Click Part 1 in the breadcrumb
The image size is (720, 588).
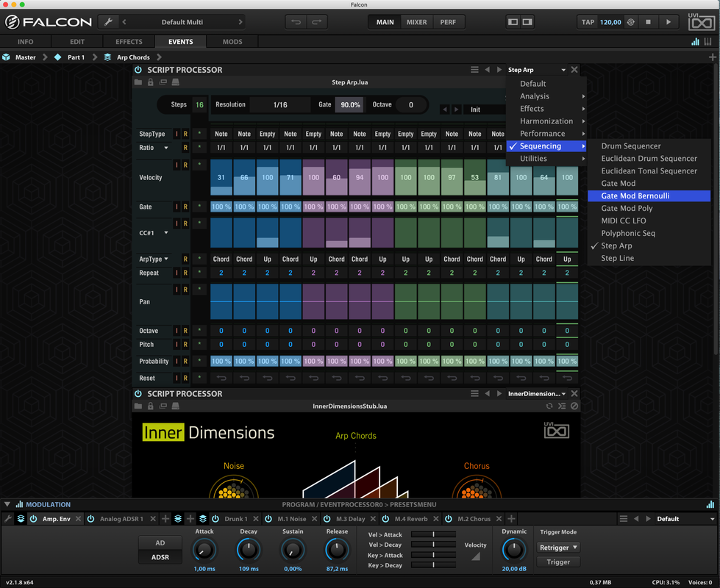(76, 57)
